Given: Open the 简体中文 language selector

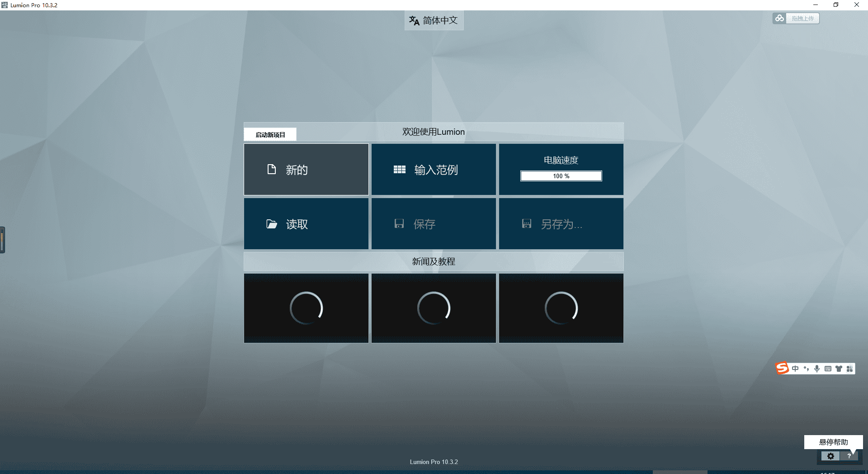Looking at the screenshot, I should click(434, 20).
